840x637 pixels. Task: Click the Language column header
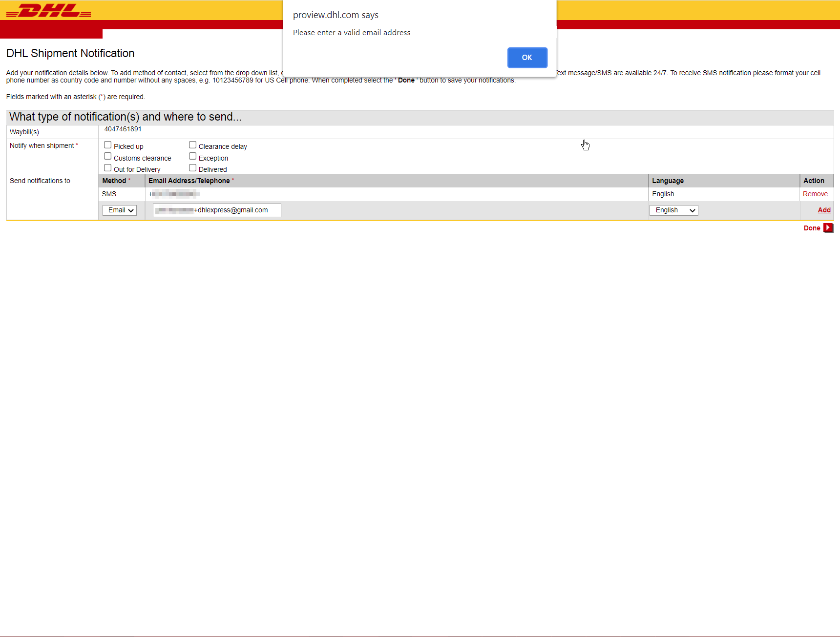click(x=668, y=181)
